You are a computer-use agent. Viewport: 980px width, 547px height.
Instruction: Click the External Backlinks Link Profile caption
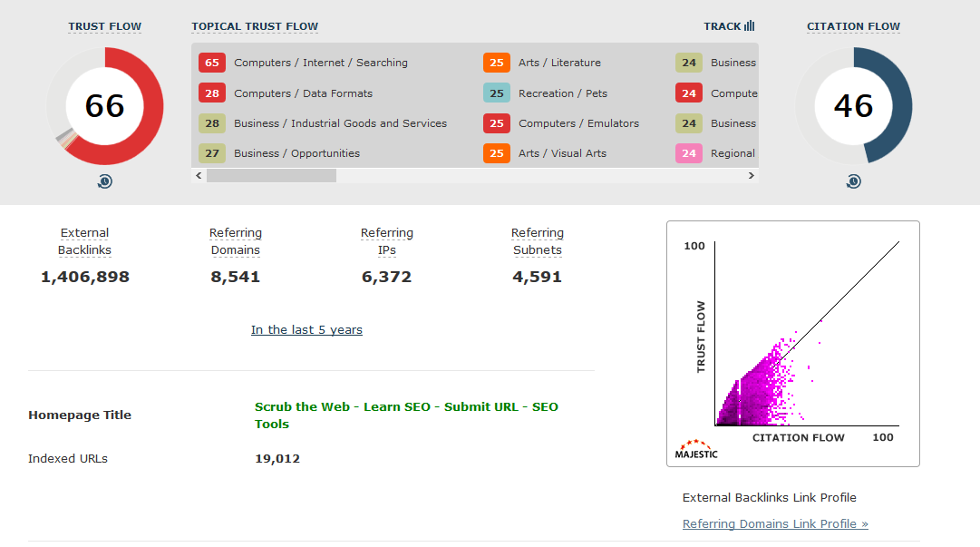tap(770, 498)
